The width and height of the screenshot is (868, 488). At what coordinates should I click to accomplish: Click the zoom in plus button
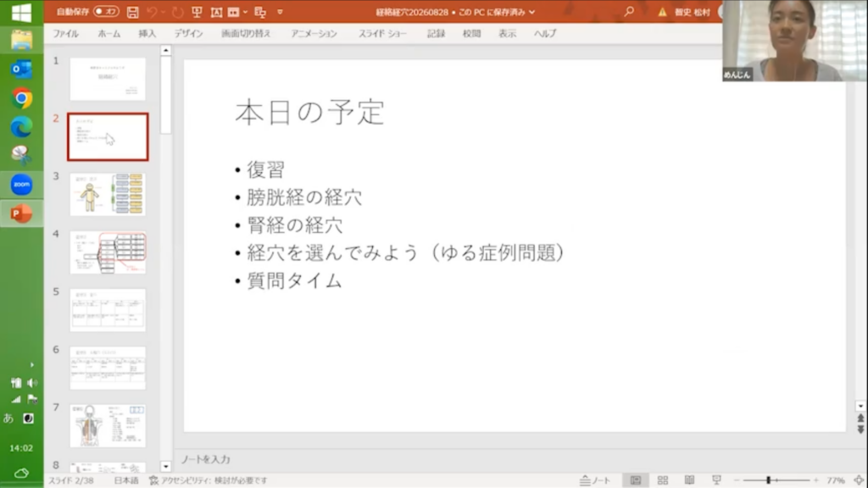tap(816, 480)
